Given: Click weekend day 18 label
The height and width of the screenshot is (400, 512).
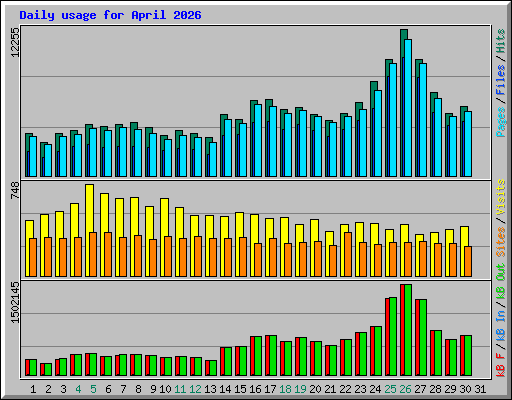Looking at the screenshot, I should (285, 389).
